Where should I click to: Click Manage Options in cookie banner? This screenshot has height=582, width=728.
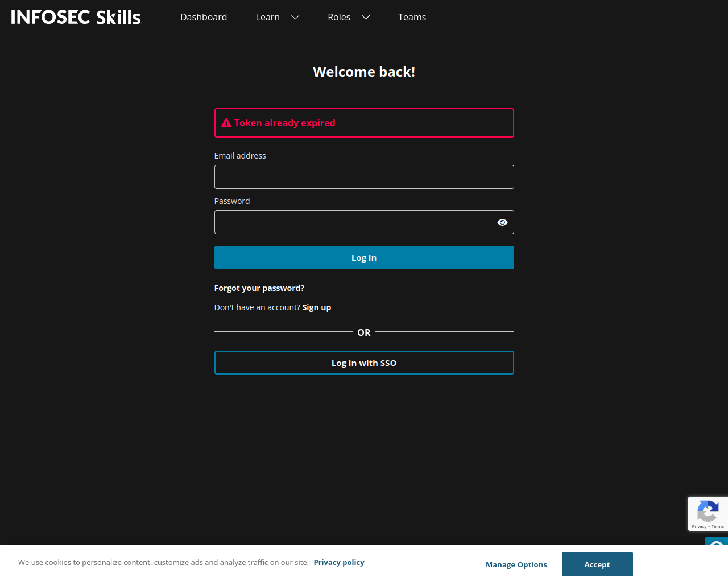click(x=516, y=564)
